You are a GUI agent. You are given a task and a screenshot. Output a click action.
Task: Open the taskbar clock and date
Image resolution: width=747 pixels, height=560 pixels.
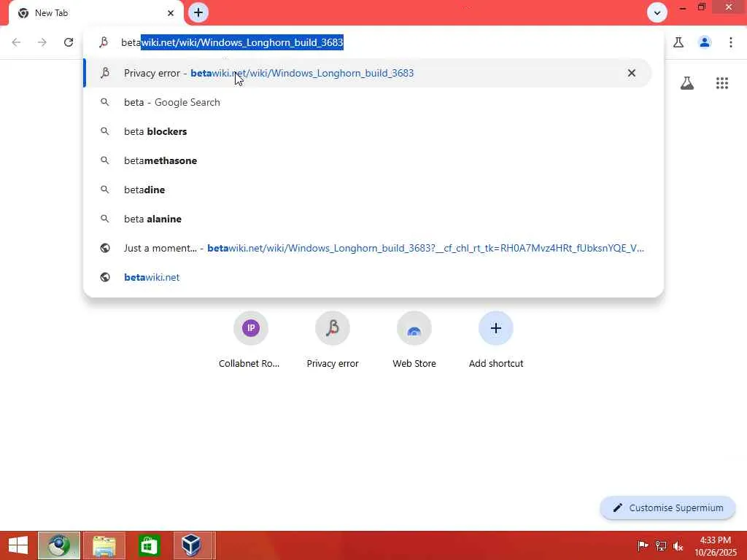pyautogui.click(x=715, y=546)
